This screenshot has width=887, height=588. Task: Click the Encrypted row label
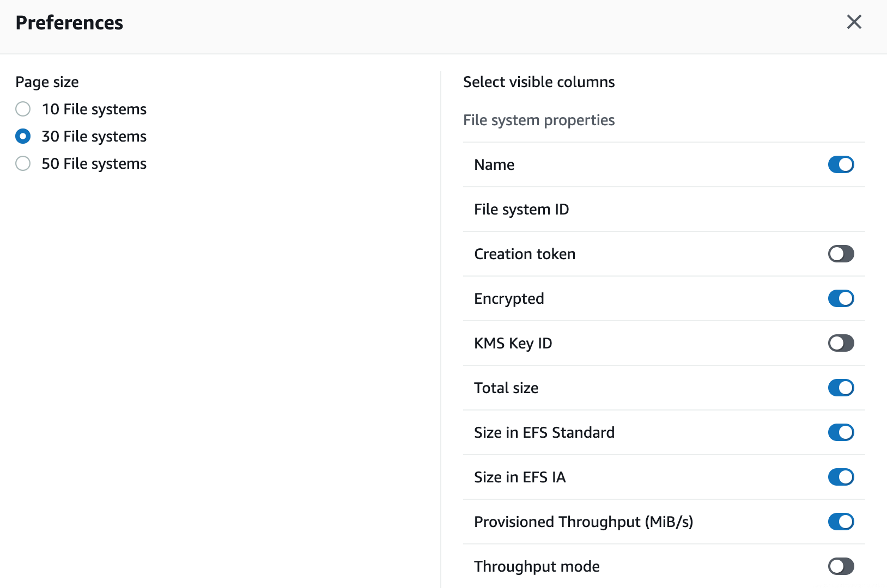point(509,298)
